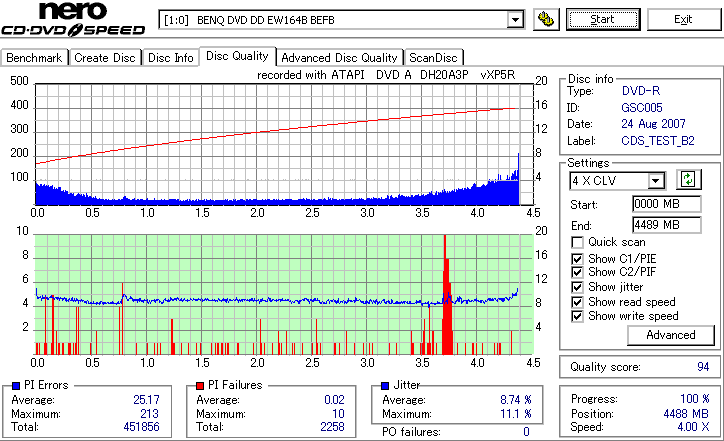Toggle Show jitter checkbox
724x441 pixels.
coord(577,287)
